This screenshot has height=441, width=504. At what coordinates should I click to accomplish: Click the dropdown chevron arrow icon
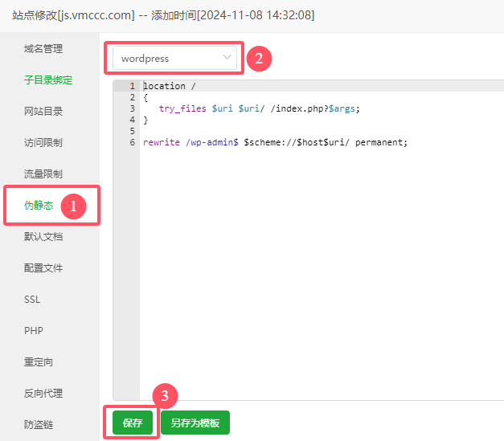[227, 57]
